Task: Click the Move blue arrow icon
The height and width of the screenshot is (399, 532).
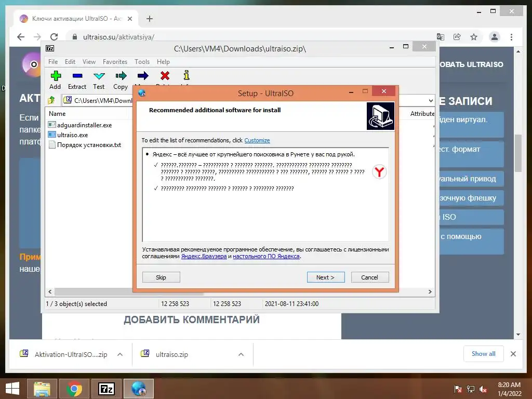Action: point(143,76)
